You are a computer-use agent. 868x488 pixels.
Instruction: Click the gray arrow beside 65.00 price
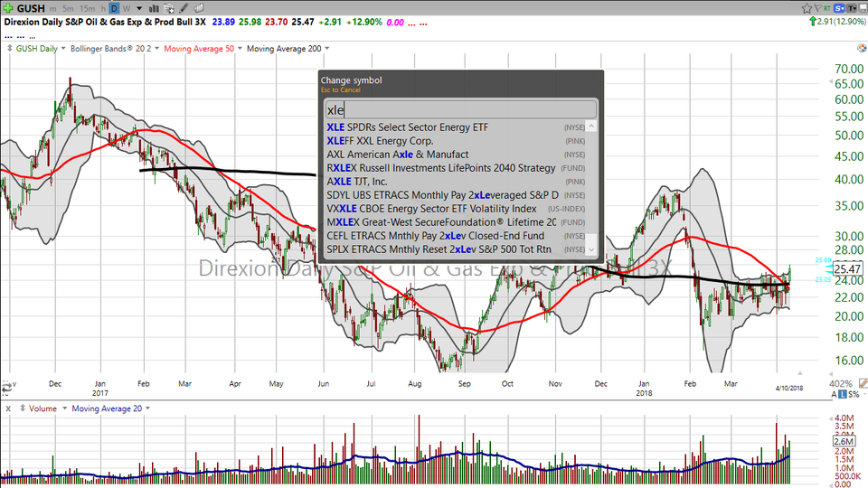(x=830, y=82)
